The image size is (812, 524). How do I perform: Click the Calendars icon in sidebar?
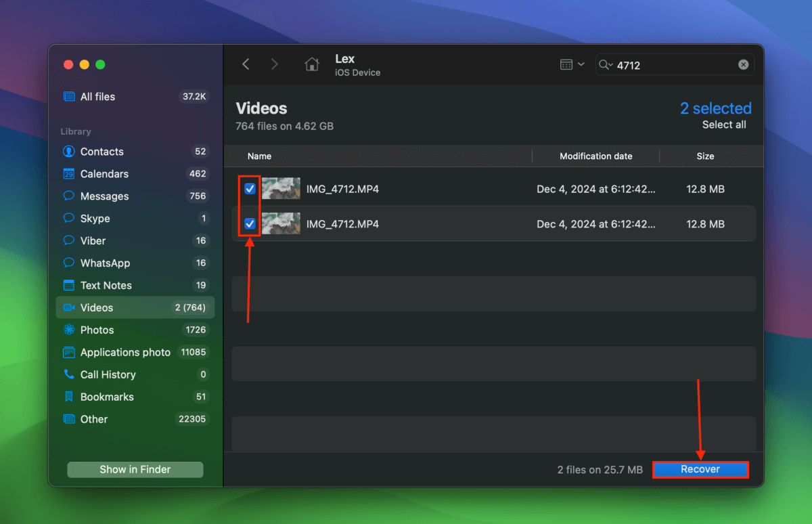click(x=68, y=174)
